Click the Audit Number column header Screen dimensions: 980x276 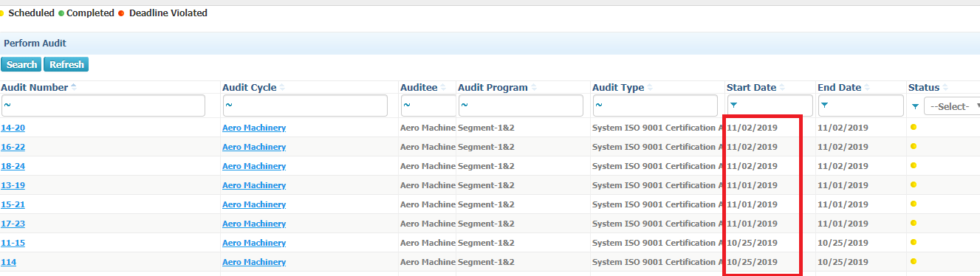34,88
